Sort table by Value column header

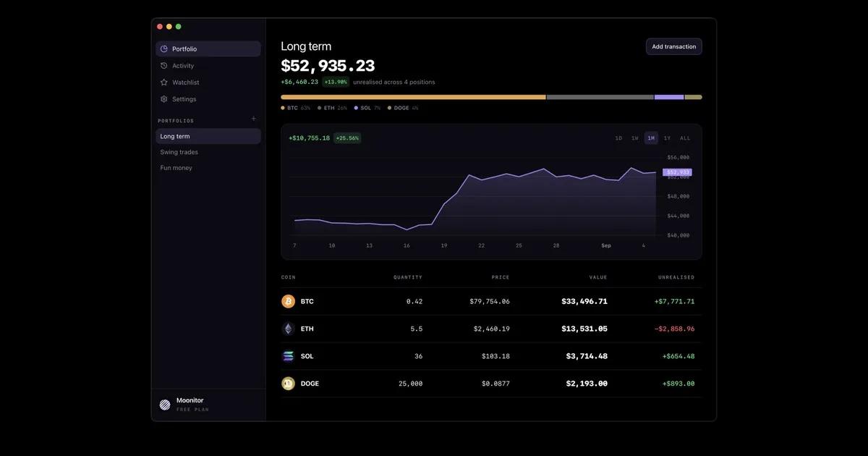point(598,277)
